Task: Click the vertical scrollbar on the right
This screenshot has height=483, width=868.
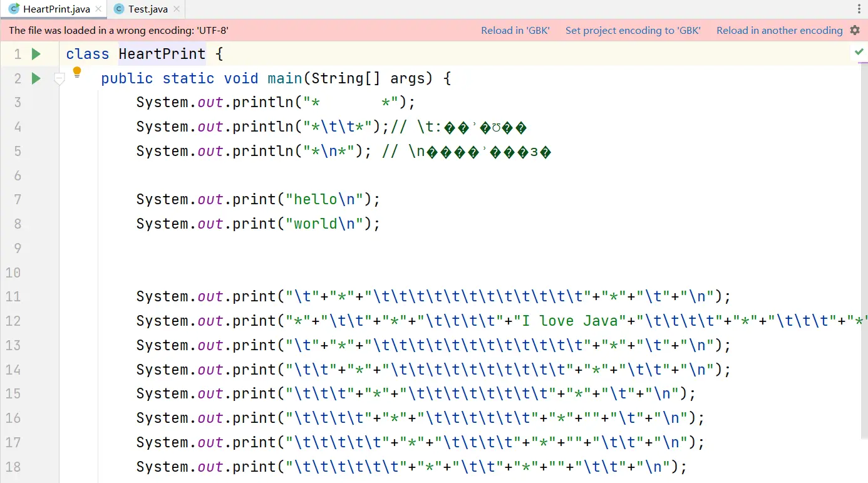Action: coord(864,251)
